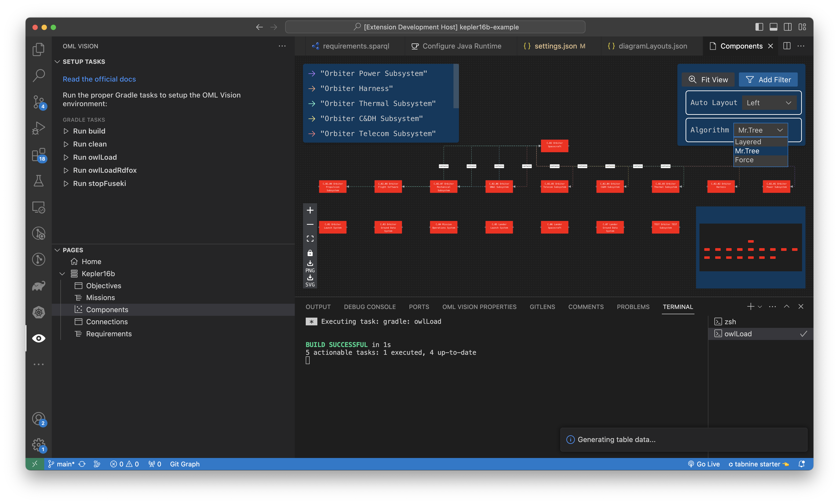Toggle the diagram interactivity lock icon
Screen dimensions: 839x504
[x=310, y=253]
